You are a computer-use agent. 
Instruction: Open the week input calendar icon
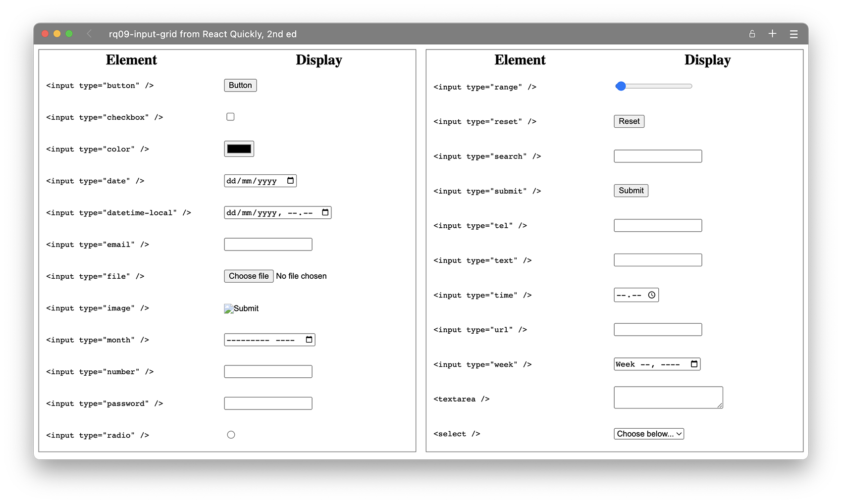pos(694,364)
